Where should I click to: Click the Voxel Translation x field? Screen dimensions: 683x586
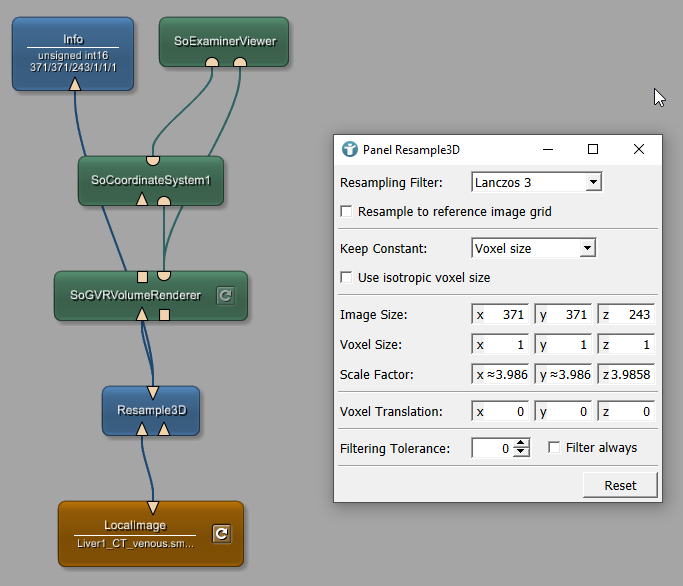pos(501,412)
